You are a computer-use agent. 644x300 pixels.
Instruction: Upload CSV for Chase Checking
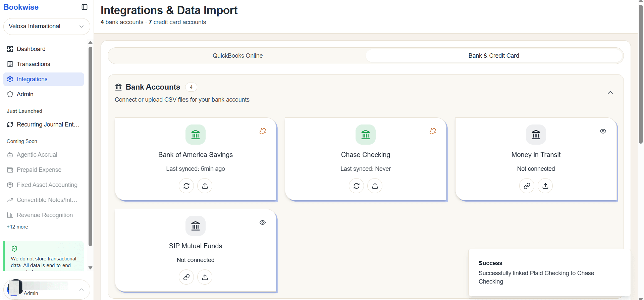pos(375,186)
